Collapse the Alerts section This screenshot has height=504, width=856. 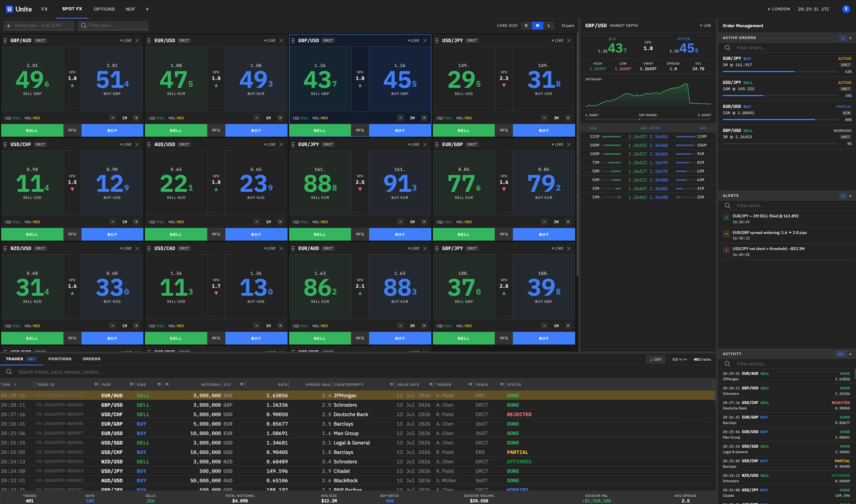click(x=850, y=196)
